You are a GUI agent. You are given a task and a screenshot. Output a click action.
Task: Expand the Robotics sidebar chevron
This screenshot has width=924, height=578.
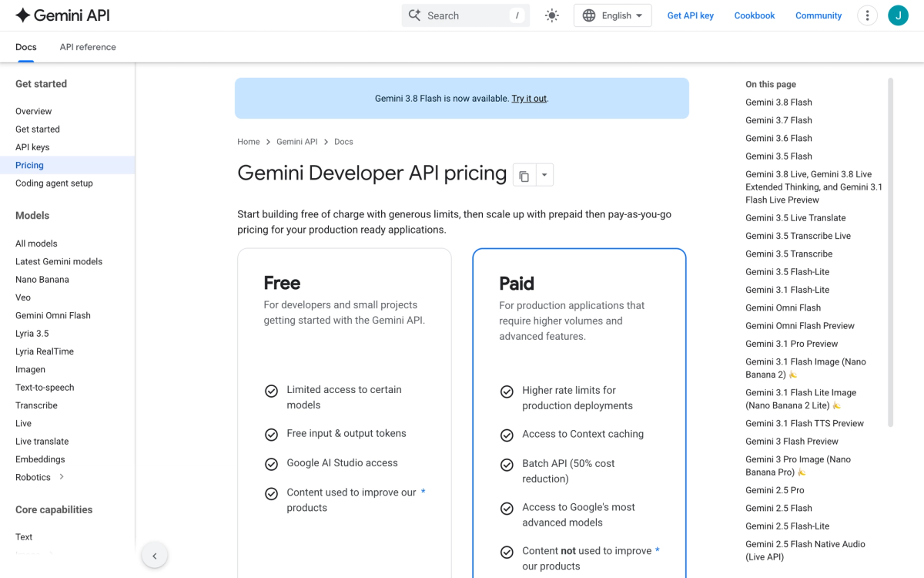click(62, 477)
